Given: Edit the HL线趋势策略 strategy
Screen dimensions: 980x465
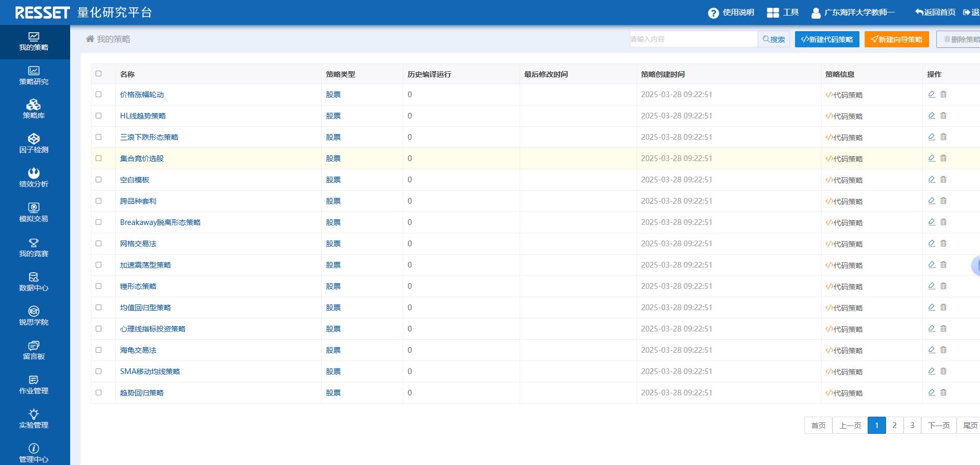Looking at the screenshot, I should point(932,115).
